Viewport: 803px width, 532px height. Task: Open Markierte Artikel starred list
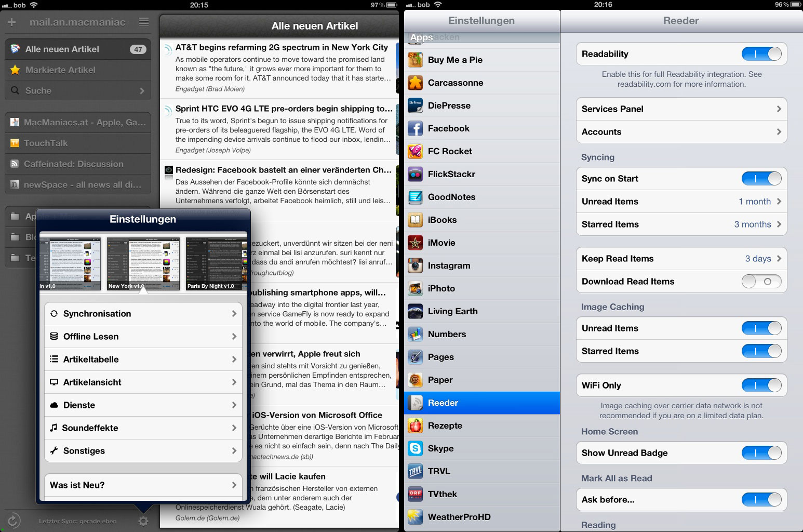click(x=78, y=70)
